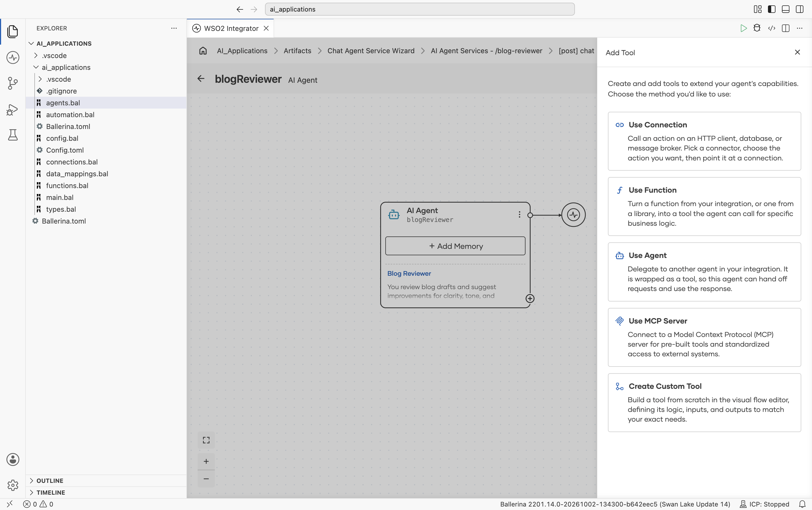The height and width of the screenshot is (510, 812).
Task: Click the plus circle to add tool on agent
Action: pos(530,299)
